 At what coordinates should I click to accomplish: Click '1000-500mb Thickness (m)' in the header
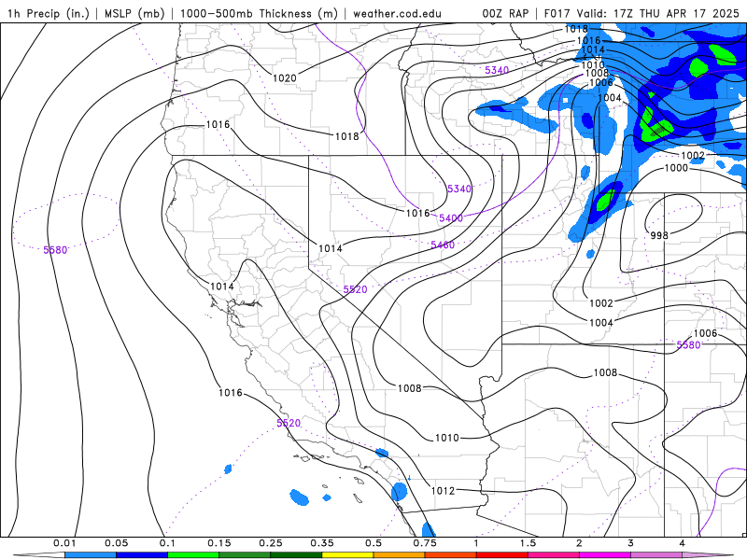tap(259, 13)
